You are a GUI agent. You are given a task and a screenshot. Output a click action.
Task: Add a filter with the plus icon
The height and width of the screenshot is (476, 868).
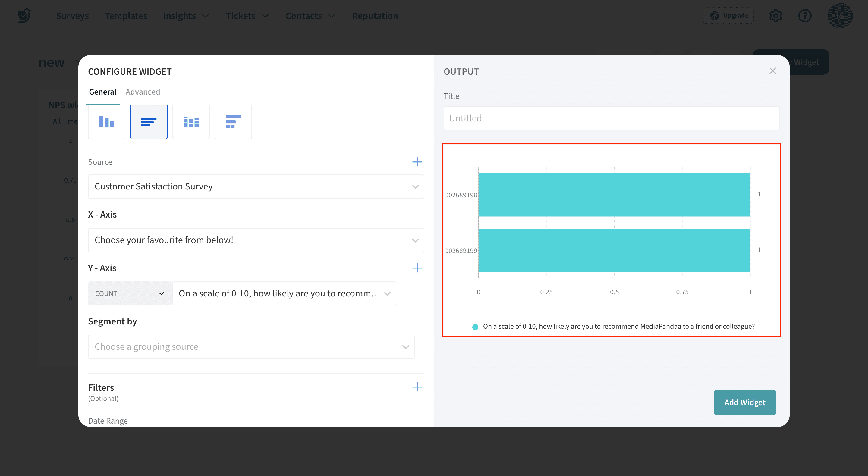tap(417, 387)
